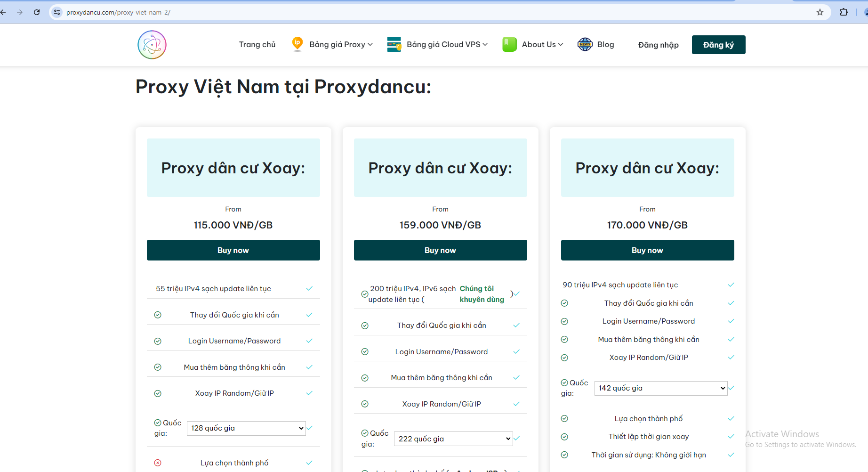The height and width of the screenshot is (472, 868).
Task: Click the Cloud VPS server icon
Action: click(394, 44)
